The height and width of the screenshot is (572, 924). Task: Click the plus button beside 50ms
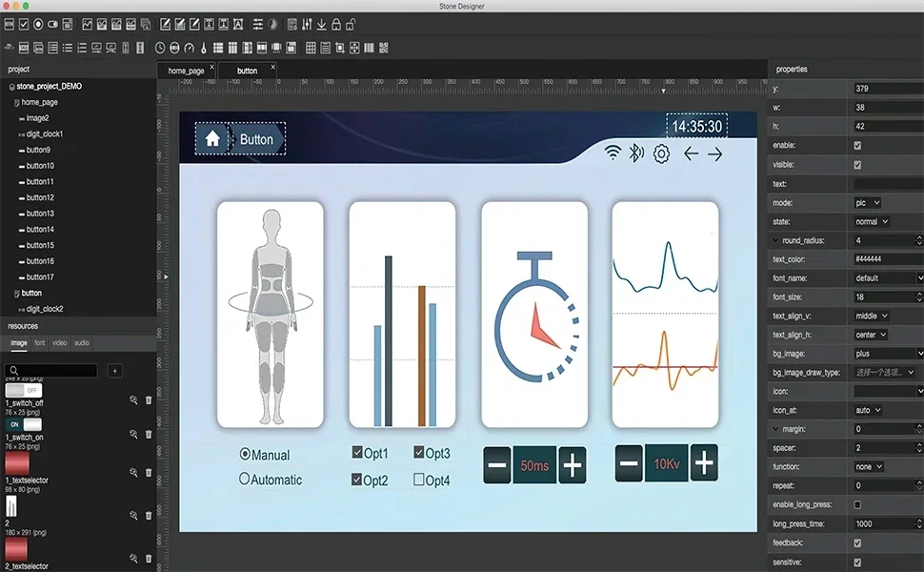coord(572,465)
